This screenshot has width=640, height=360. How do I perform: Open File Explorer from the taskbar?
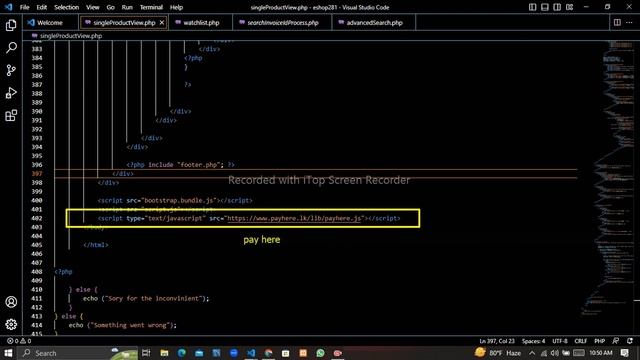coord(164,353)
